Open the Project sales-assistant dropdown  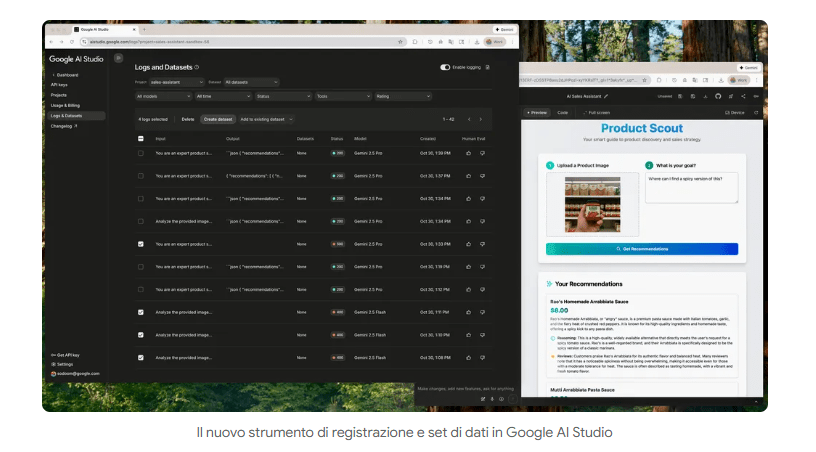[176, 82]
